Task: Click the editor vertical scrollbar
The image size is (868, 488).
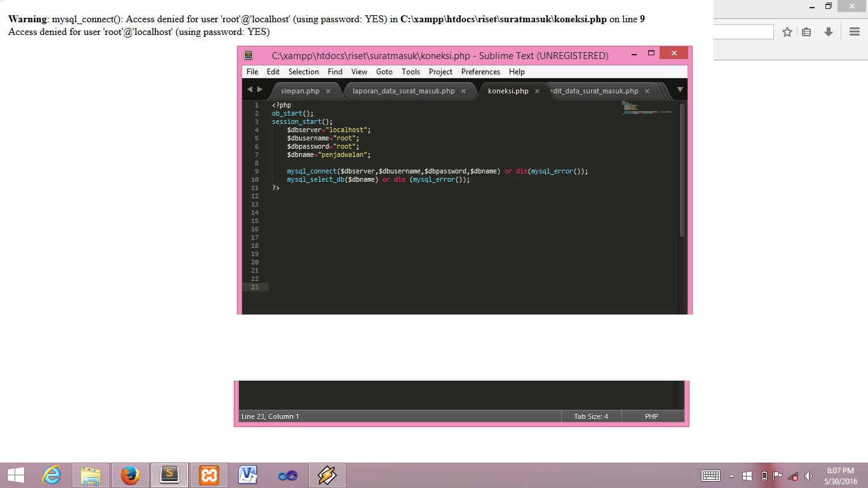Action: pos(682,170)
